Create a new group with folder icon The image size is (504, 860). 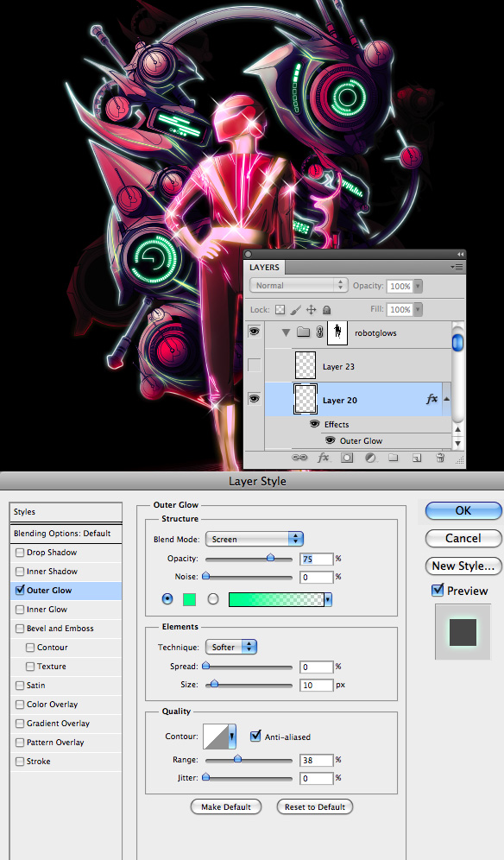(394, 458)
